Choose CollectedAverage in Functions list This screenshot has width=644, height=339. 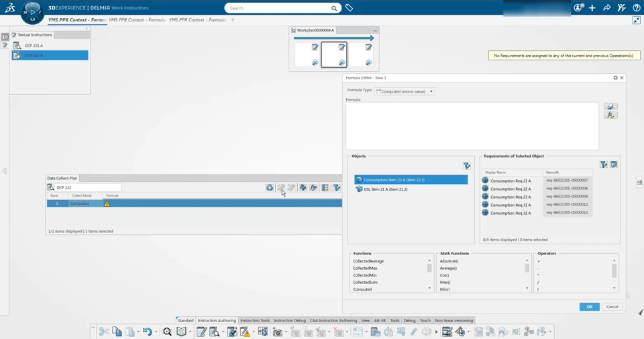[x=368, y=261]
